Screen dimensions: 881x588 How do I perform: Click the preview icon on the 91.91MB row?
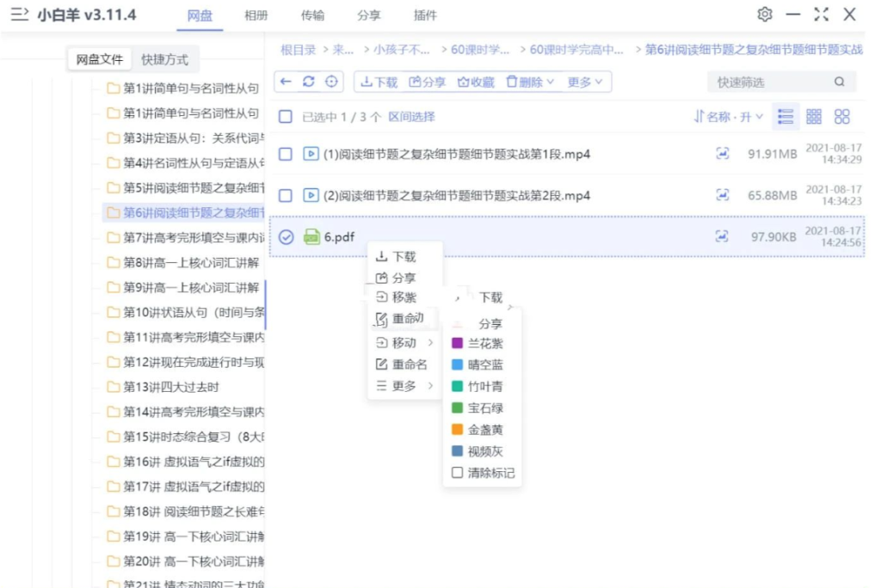[x=723, y=153]
